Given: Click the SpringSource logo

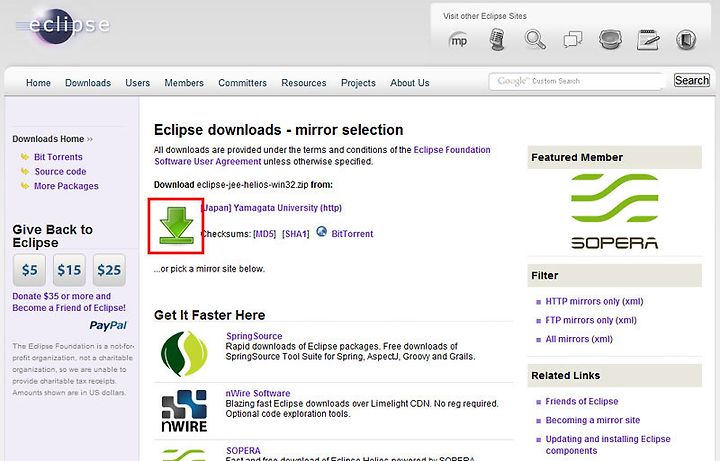Looking at the screenshot, I should 184,354.
